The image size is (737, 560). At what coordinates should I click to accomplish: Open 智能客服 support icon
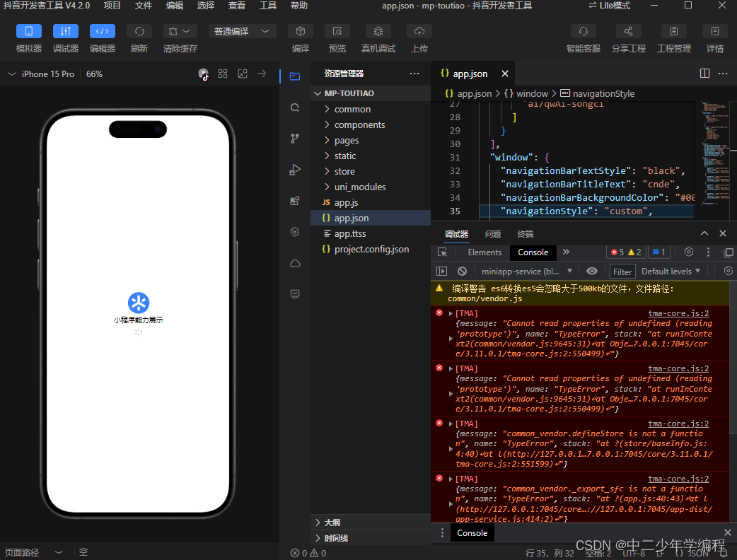pos(583,32)
